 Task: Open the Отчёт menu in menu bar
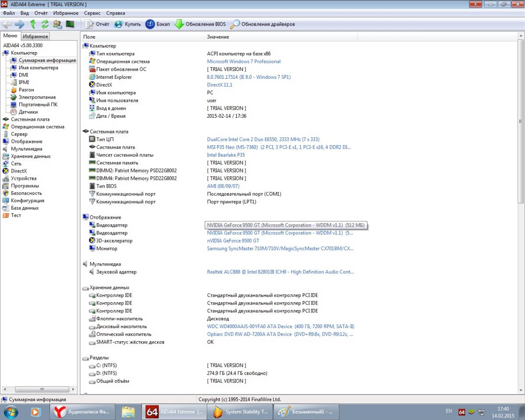[41, 13]
